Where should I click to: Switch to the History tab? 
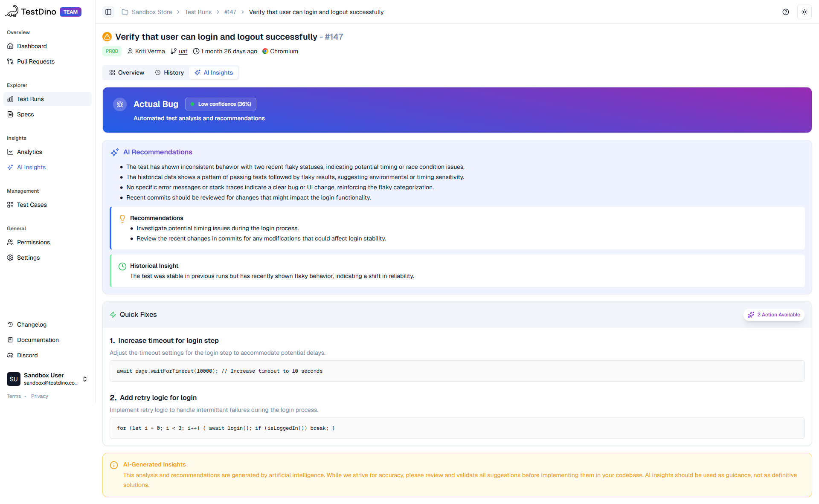pos(169,72)
